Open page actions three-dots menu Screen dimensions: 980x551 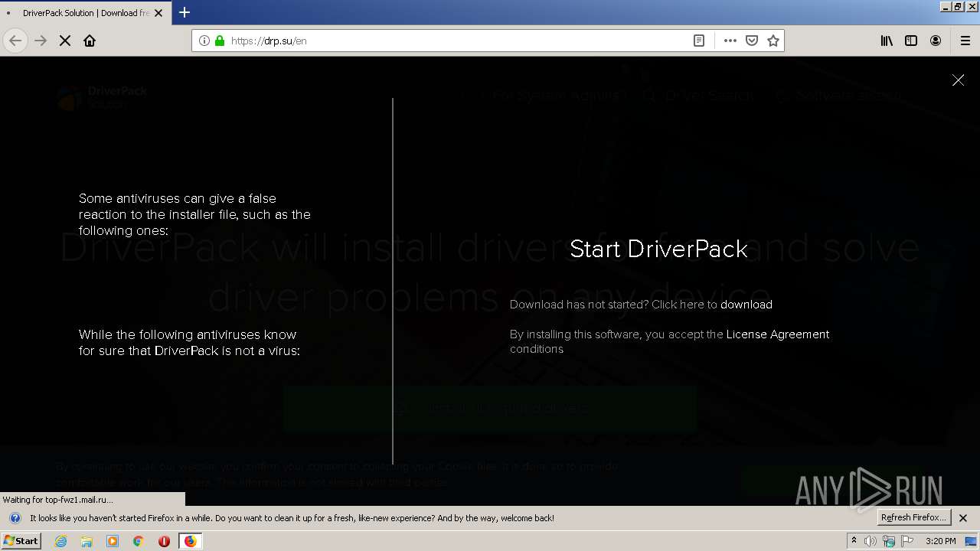click(x=730, y=41)
